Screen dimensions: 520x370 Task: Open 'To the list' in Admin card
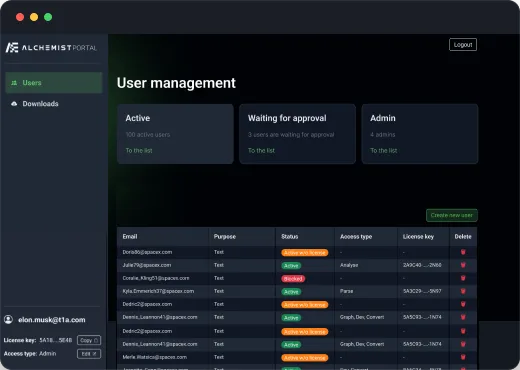tap(384, 151)
